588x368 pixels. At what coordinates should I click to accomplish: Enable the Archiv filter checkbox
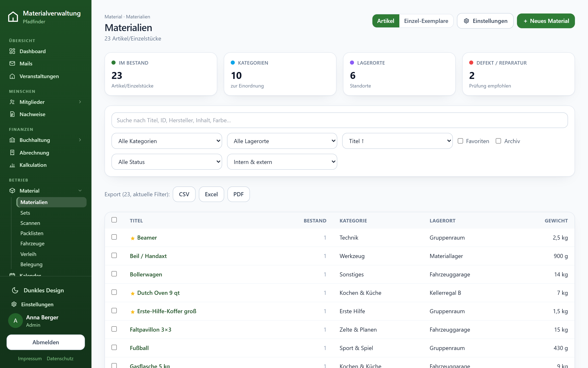(498, 141)
